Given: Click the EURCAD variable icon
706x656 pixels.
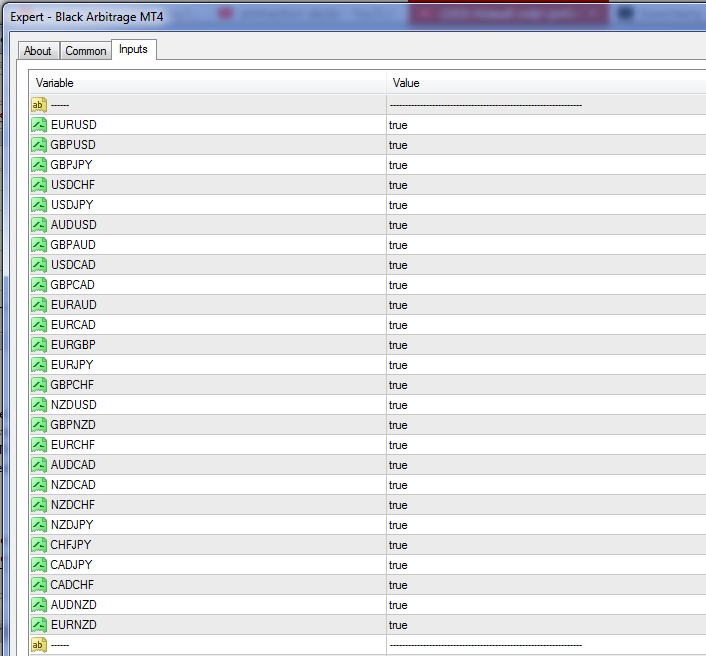Looking at the screenshot, I should (x=39, y=325).
